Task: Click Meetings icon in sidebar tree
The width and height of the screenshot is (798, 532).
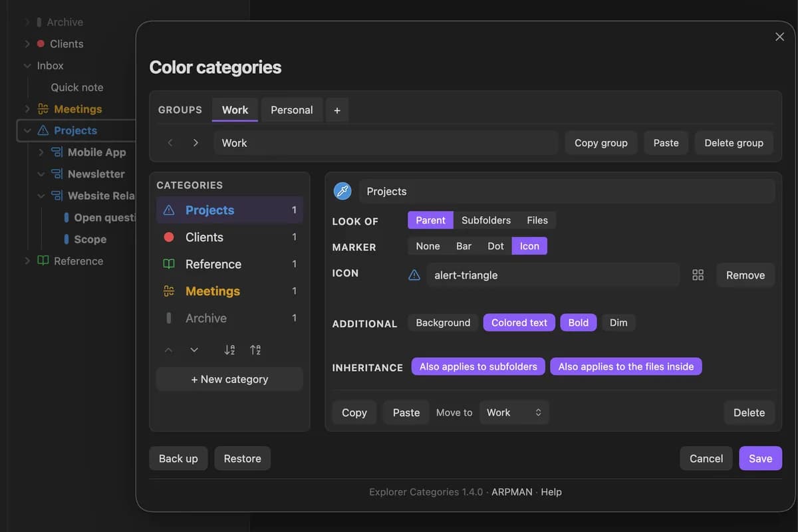Action: (43, 109)
